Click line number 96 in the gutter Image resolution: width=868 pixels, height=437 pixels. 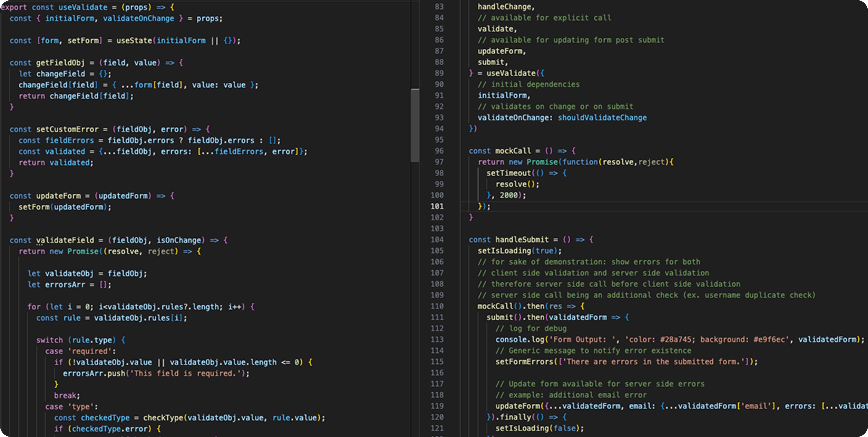[439, 151]
